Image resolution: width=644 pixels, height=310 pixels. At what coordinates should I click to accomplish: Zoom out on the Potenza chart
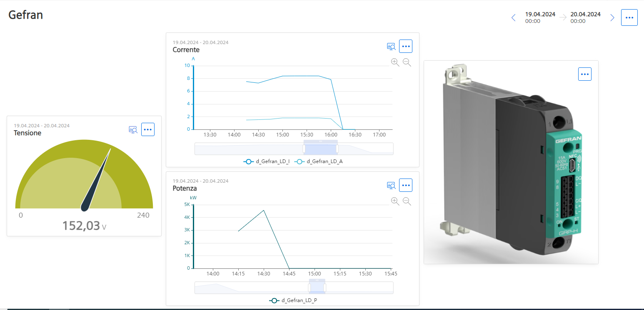(x=407, y=201)
